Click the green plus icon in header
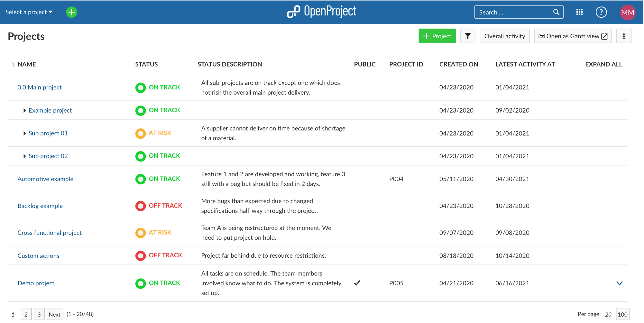644x323 pixels. 71,12
